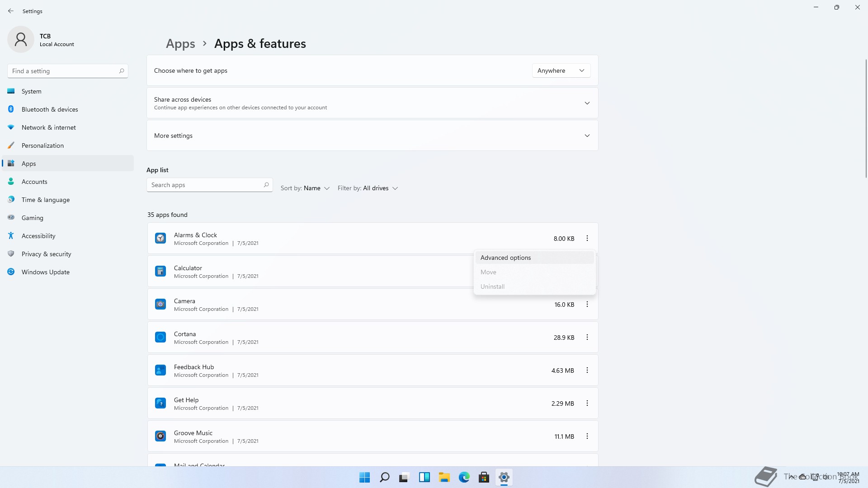Open more options for Get Help

click(x=587, y=403)
